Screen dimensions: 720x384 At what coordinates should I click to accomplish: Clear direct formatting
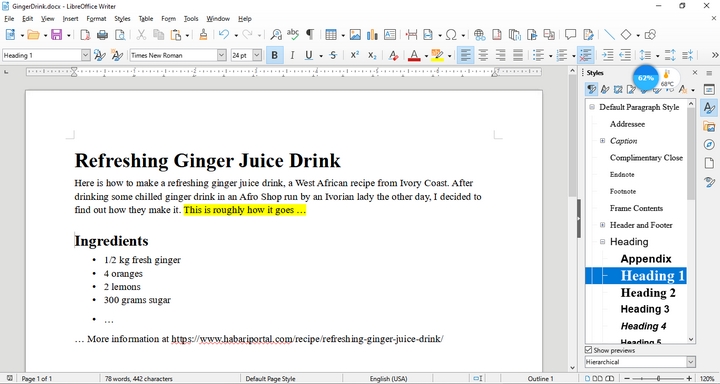[393, 56]
